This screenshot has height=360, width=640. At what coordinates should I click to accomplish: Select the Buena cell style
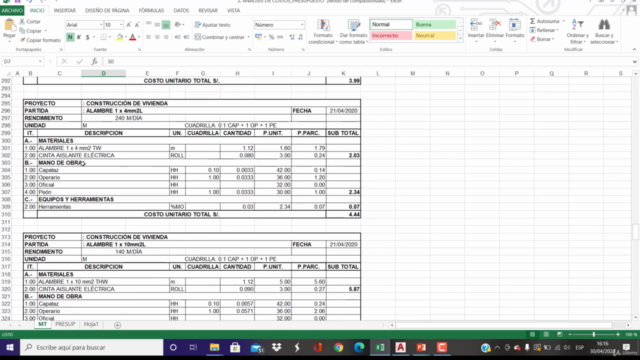coord(435,24)
